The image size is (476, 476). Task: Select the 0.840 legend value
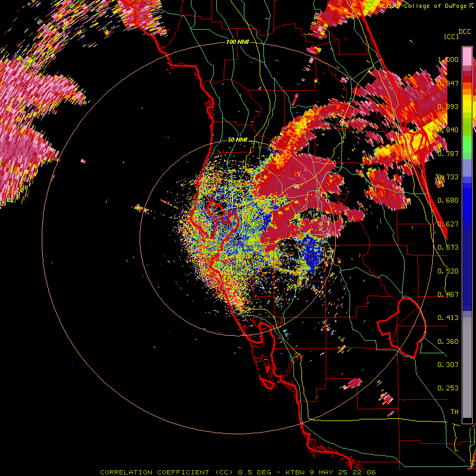448,130
